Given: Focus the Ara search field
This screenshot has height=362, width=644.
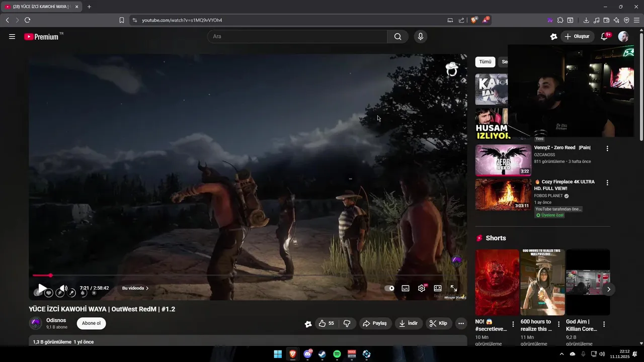Looking at the screenshot, I should click(297, 37).
